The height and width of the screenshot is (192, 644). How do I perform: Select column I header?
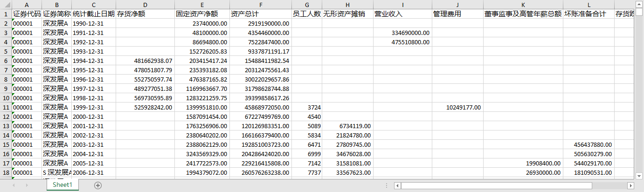click(x=402, y=5)
